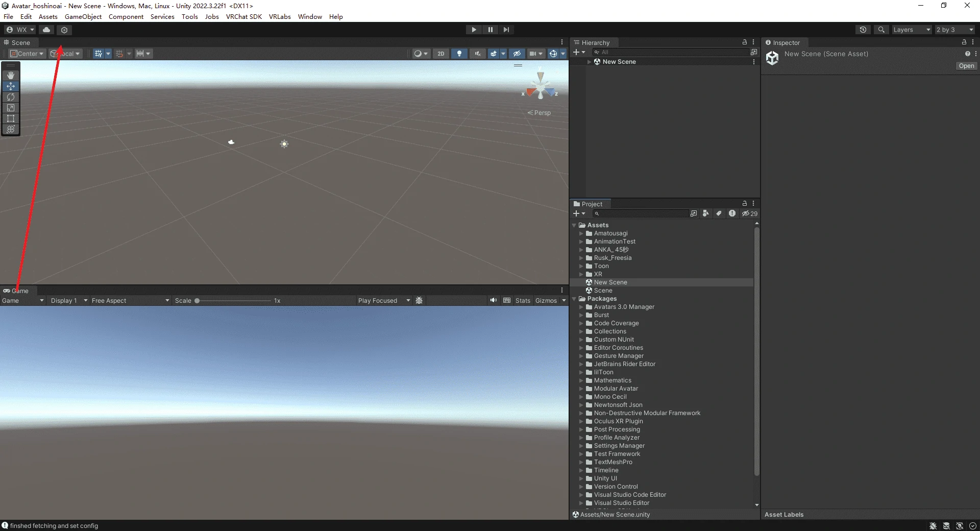Screen dimensions: 980x531
Task: Select the Scale tool in Scene
Action: (x=11, y=108)
